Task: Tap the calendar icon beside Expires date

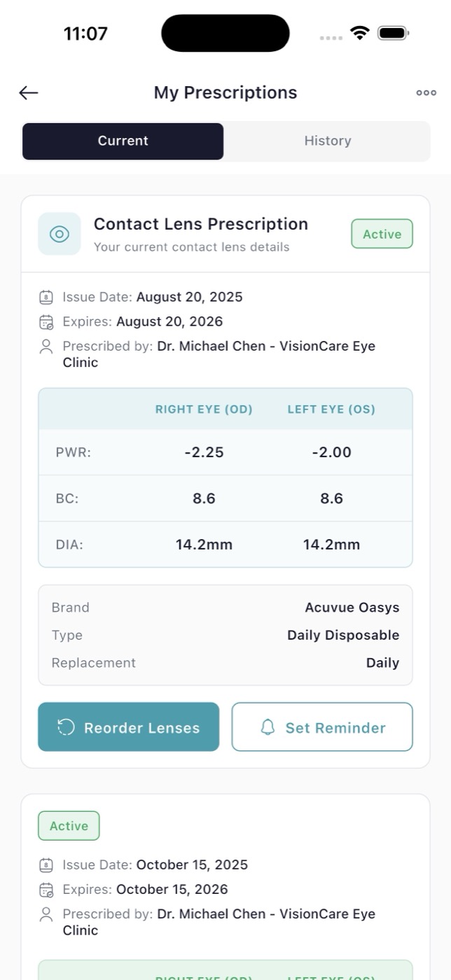Action: [46, 322]
